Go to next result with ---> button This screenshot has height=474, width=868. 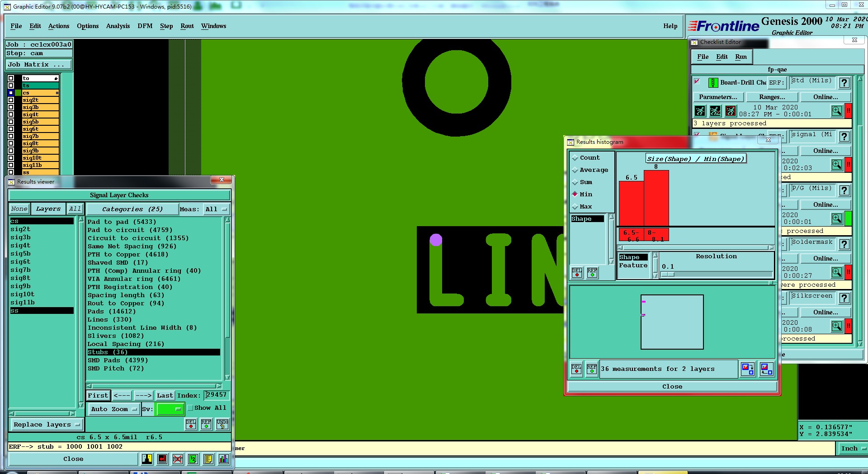[144, 396]
